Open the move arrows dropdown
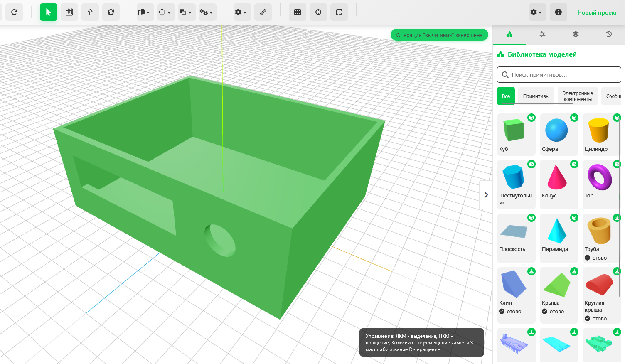Screen dimensions: 625x364 [x=165, y=12]
